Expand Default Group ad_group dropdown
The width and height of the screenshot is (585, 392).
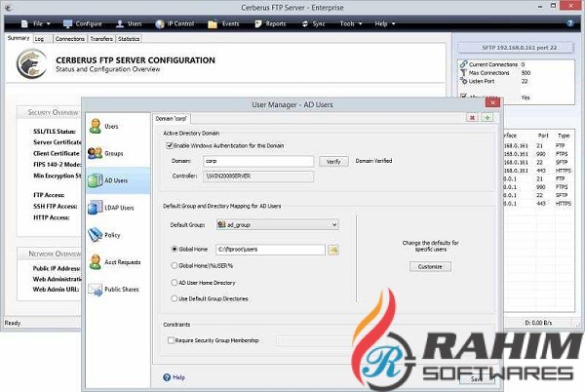(278, 225)
